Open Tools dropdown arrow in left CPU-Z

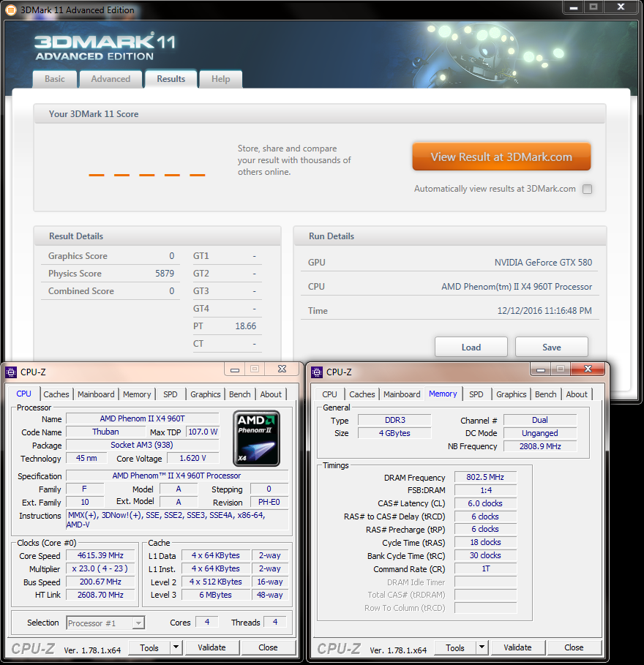click(x=176, y=647)
